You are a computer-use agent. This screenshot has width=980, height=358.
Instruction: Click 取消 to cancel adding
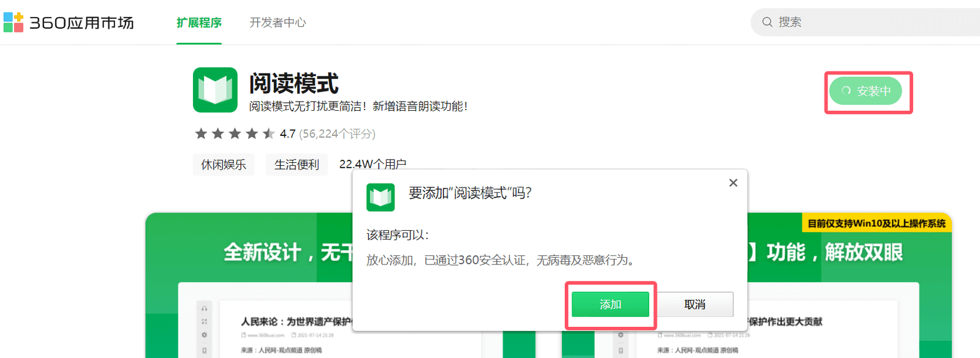coord(695,304)
